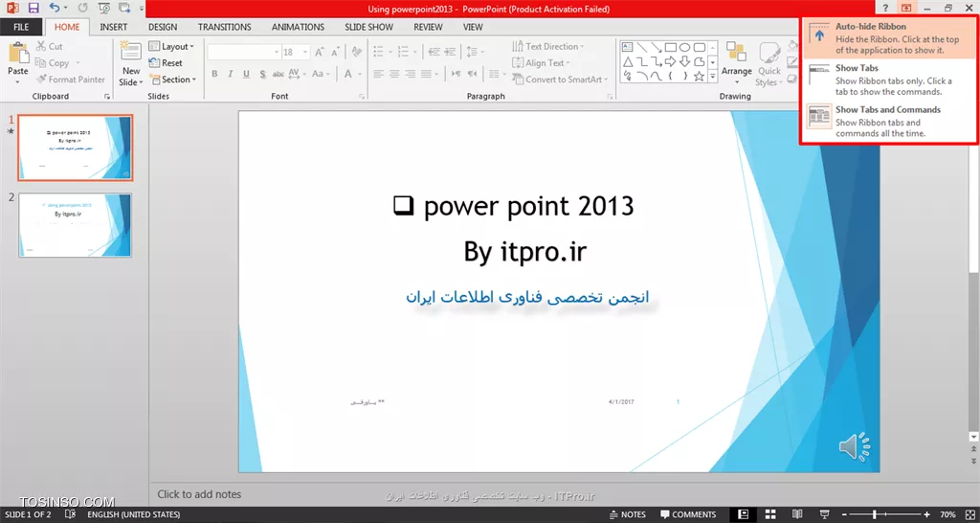Image resolution: width=980 pixels, height=523 pixels.
Task: Toggle Strikethrough formatting
Action: [x=278, y=74]
